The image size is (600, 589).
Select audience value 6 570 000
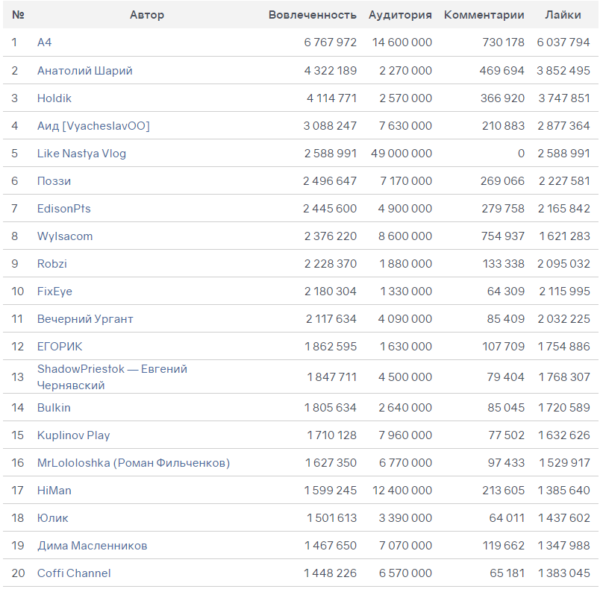(x=405, y=573)
